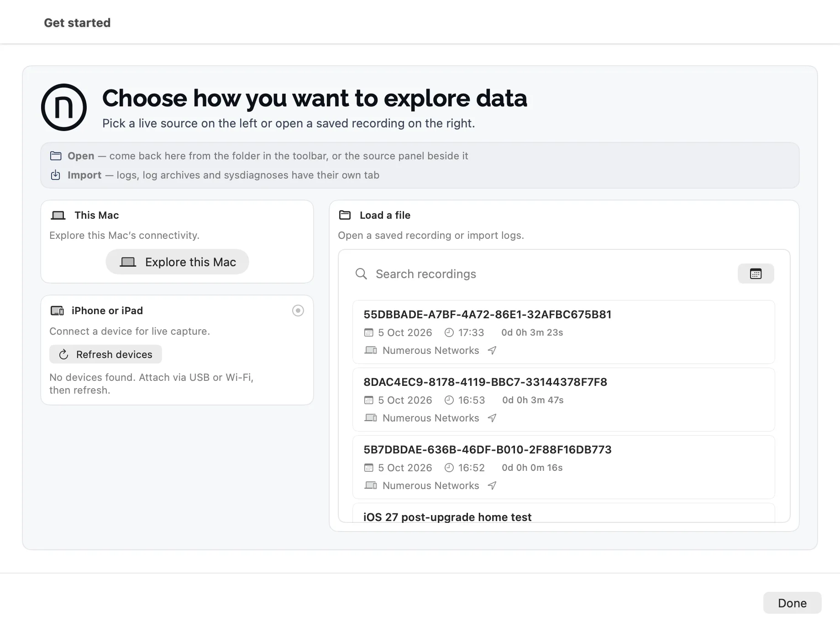Open recording 55DBBADE-A7BF-4A72-86E1-32AFBC675B81
The image size is (840, 632).
564,332
